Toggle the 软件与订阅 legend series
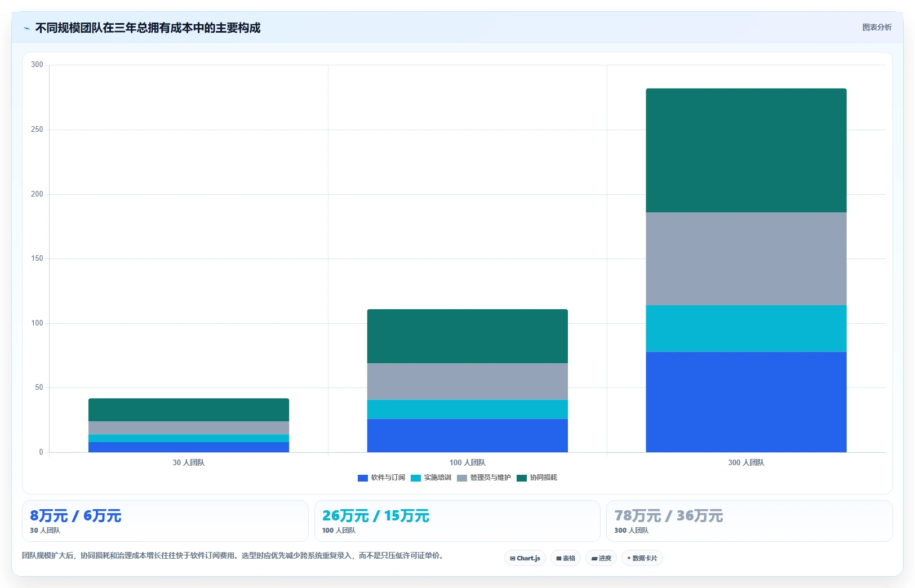 pyautogui.click(x=381, y=478)
